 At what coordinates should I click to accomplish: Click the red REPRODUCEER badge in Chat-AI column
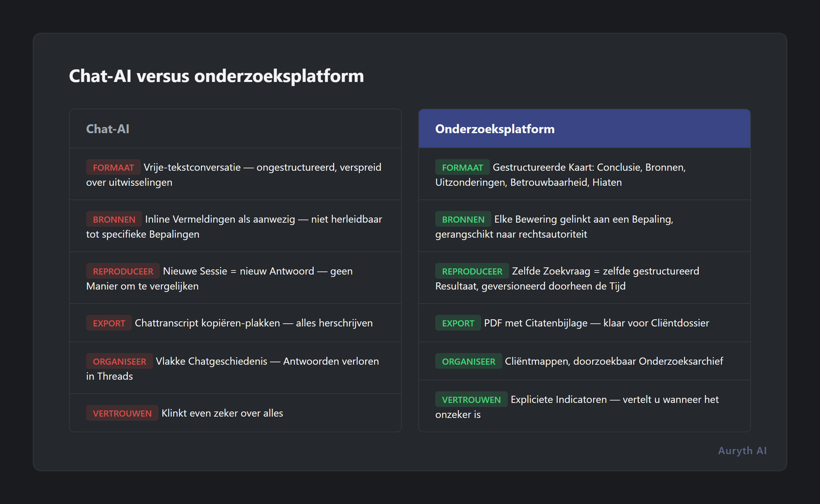[x=123, y=271]
